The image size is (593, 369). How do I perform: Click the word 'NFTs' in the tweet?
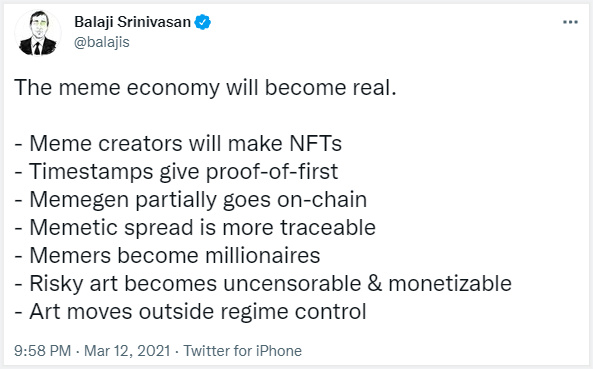point(316,144)
